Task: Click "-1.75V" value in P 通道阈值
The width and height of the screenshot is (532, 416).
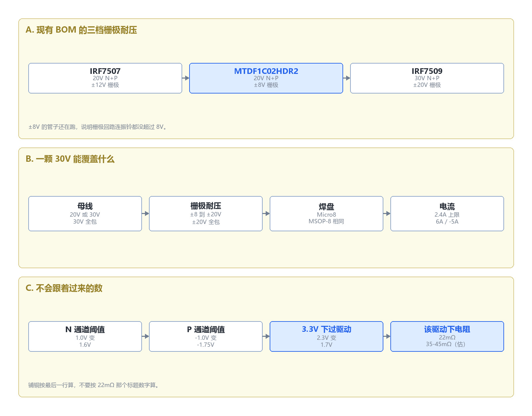Action: click(206, 345)
